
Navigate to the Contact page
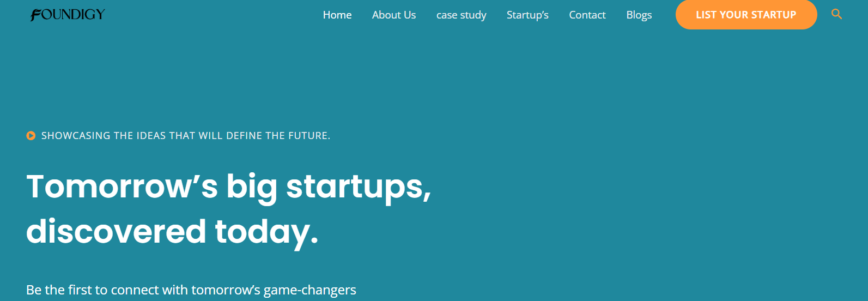pyautogui.click(x=587, y=15)
